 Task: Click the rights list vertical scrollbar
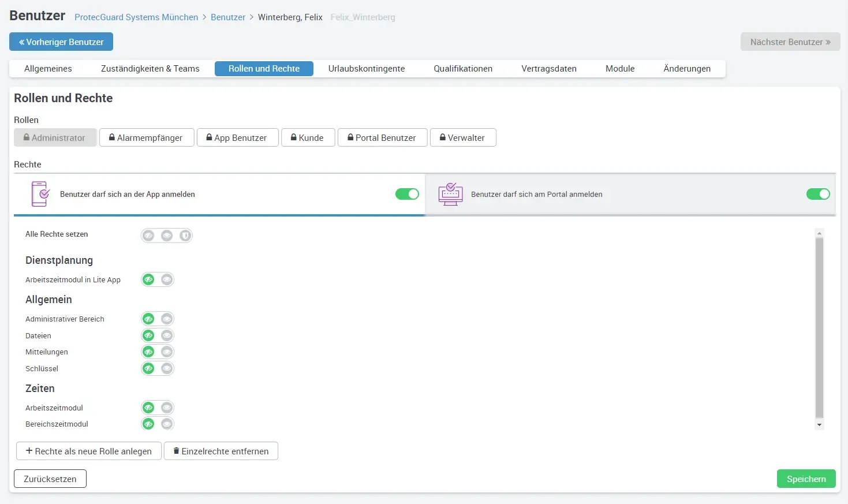click(819, 327)
